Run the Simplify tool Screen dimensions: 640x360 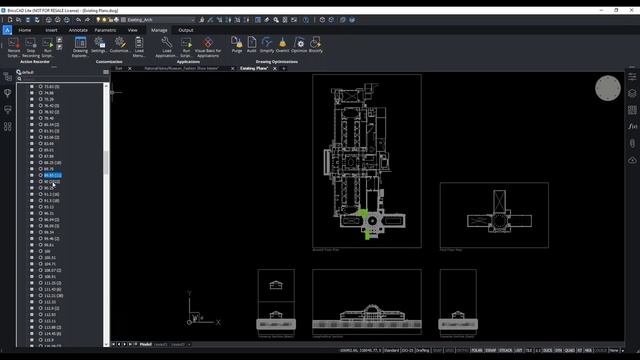267,44
